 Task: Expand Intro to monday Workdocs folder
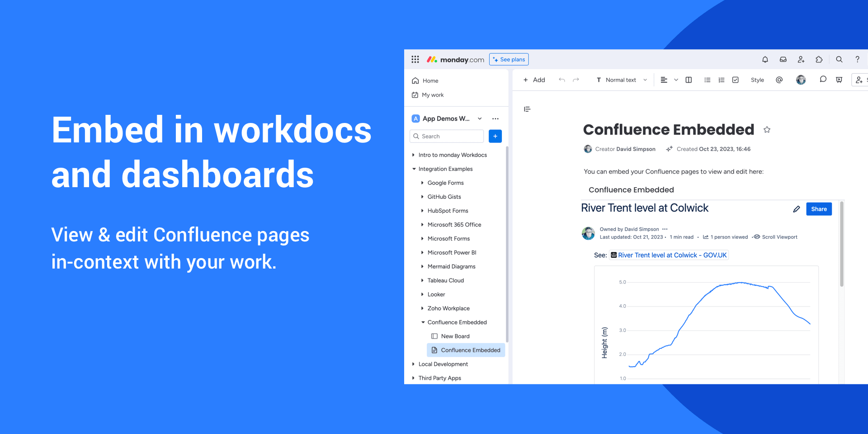(413, 155)
